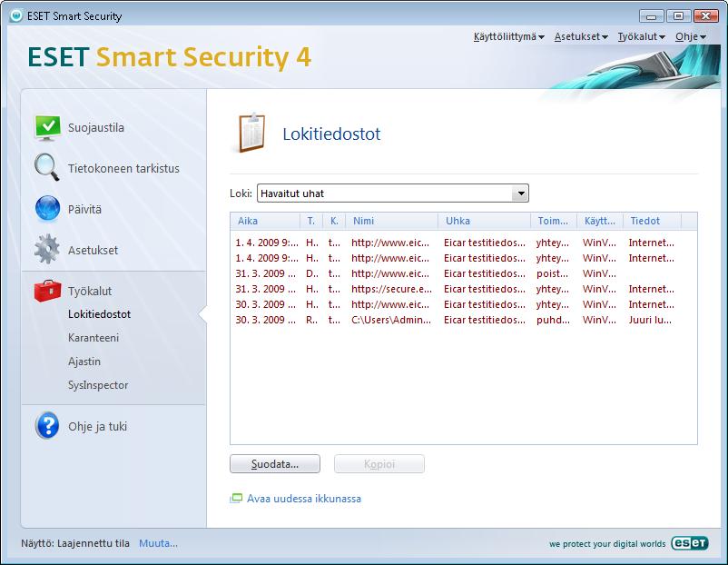Click the ESET eye icon in title bar
Image resolution: width=728 pixels, height=565 pixels.
click(x=16, y=15)
